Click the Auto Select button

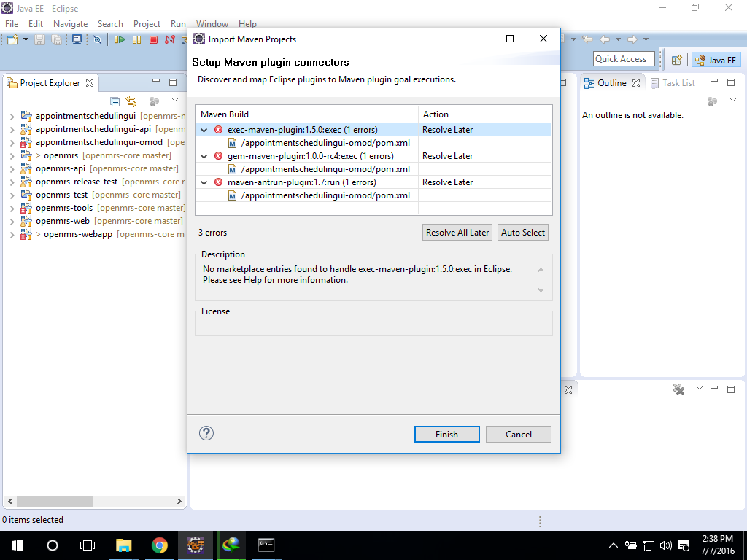pos(522,233)
